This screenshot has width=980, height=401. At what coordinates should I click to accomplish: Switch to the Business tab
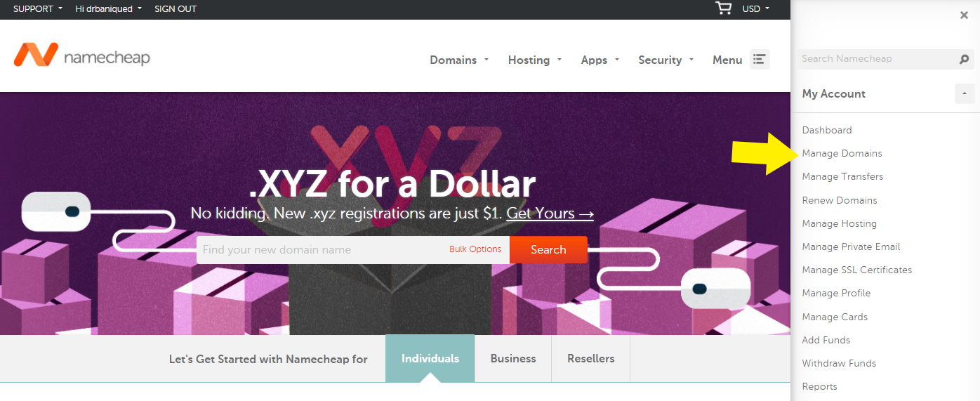513,358
